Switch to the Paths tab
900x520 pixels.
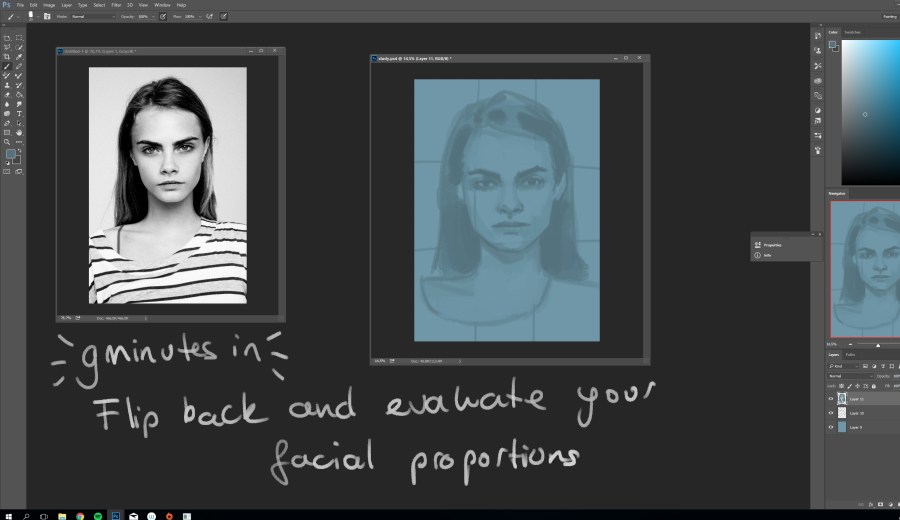click(x=851, y=355)
